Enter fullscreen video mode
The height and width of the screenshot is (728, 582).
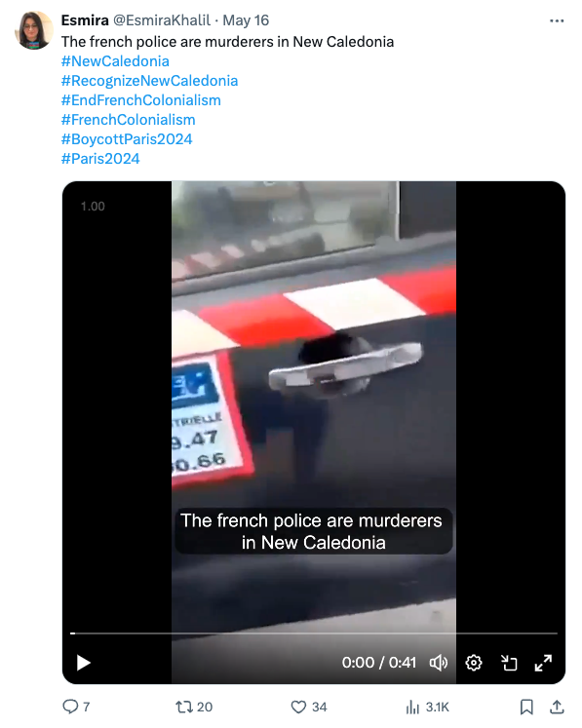click(x=543, y=663)
